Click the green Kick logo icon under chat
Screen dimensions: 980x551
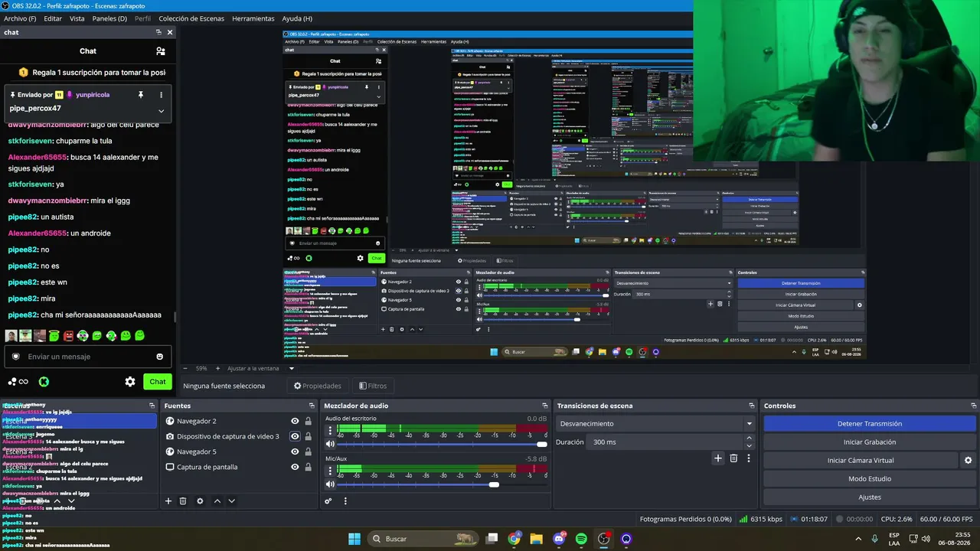[44, 382]
